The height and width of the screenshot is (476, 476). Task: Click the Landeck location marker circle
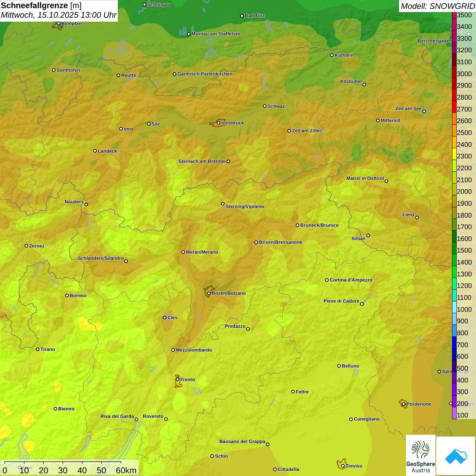95,151
